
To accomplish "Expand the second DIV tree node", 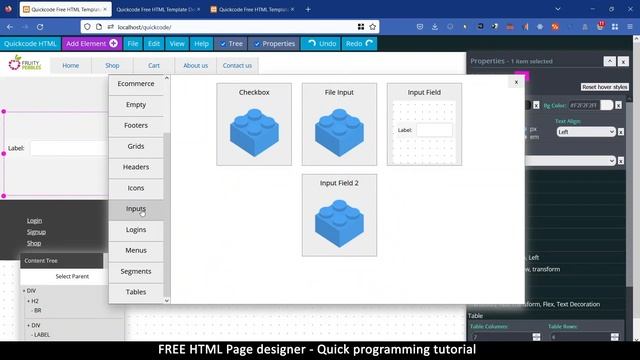I will 29,325.
